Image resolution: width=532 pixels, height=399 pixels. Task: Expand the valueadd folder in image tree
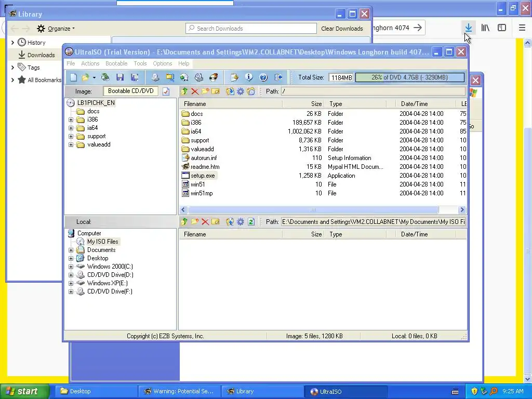[x=71, y=144]
